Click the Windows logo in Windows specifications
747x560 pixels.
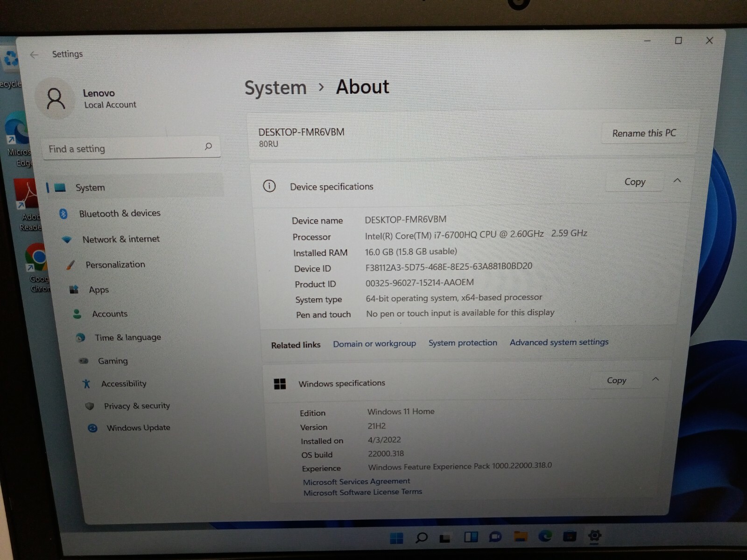tap(280, 384)
